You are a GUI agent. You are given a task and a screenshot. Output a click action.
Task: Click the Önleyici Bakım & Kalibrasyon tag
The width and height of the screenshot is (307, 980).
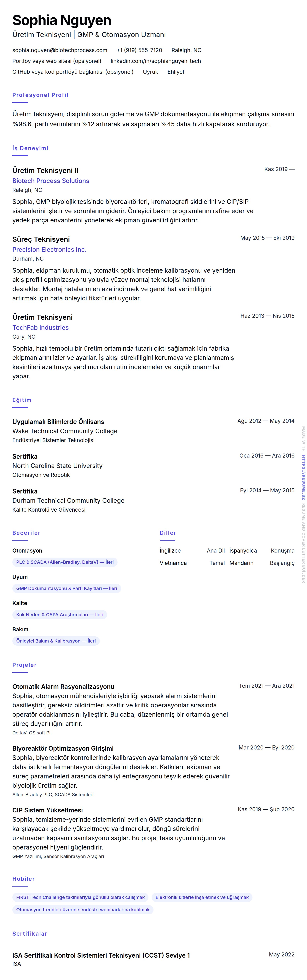click(x=56, y=641)
